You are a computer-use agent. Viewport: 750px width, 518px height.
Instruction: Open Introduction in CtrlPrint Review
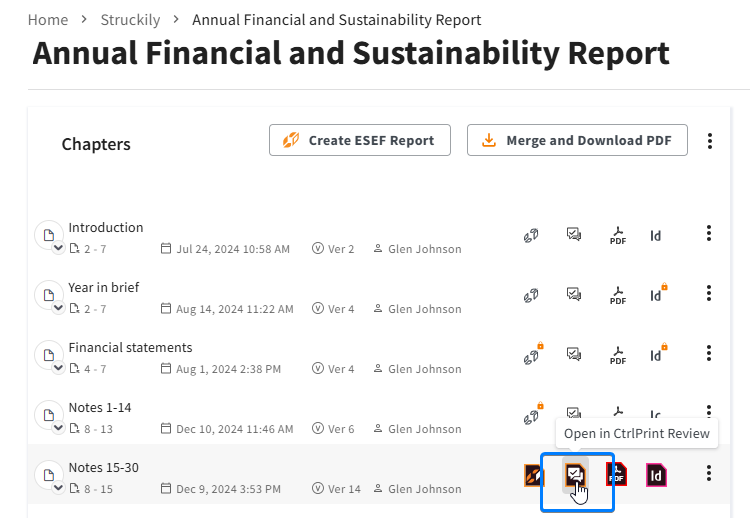click(x=574, y=234)
